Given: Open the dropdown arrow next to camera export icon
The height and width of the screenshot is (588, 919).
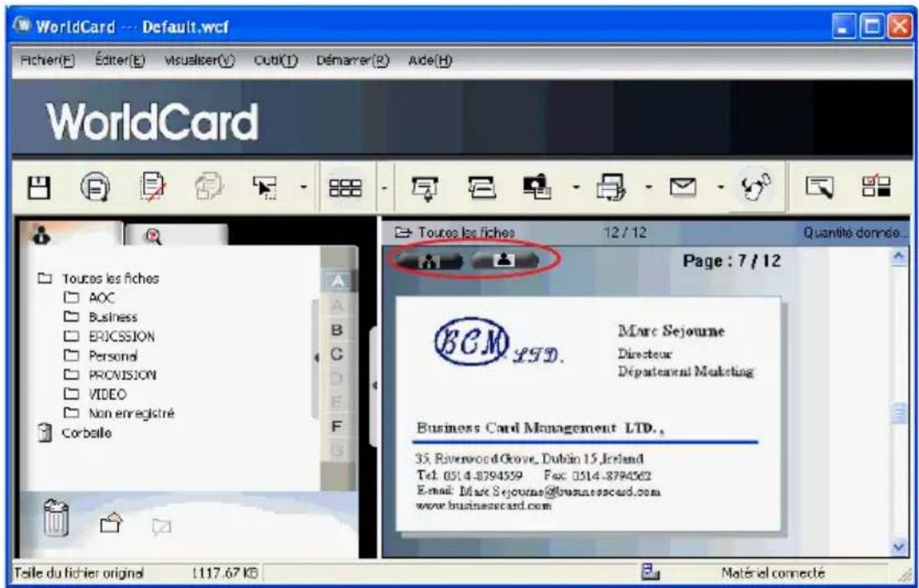Looking at the screenshot, I should point(575,188).
